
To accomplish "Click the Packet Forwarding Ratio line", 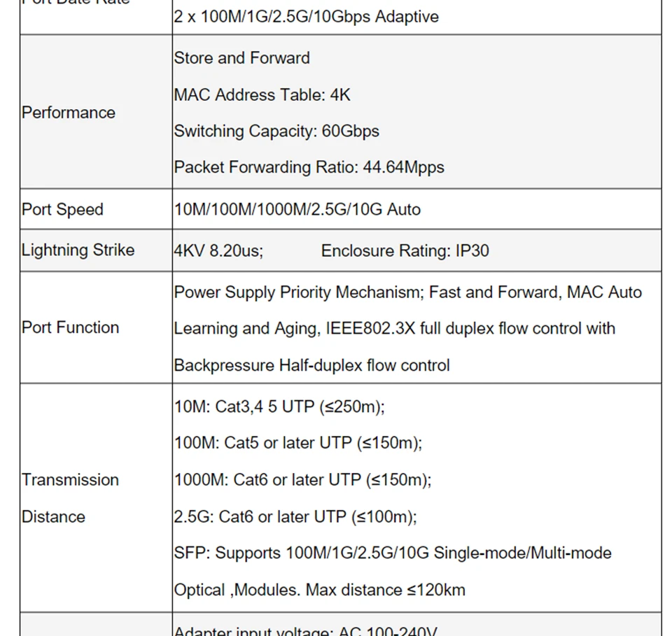I will coord(309,167).
